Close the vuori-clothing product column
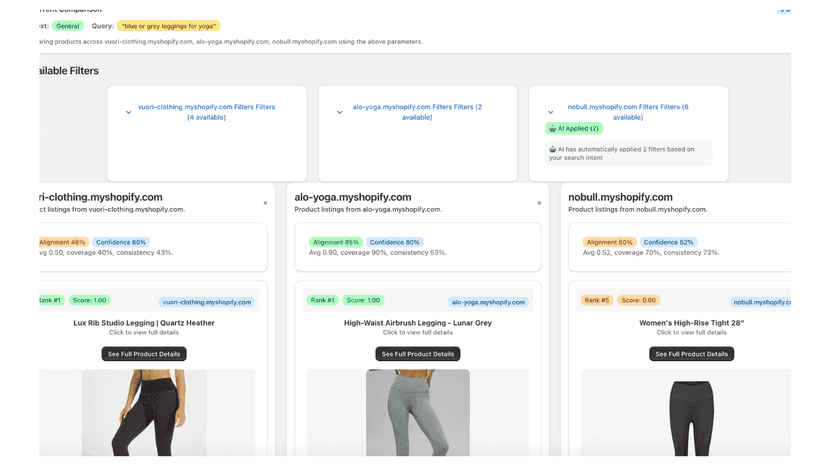Viewport: 828px width, 466px height. (265, 203)
